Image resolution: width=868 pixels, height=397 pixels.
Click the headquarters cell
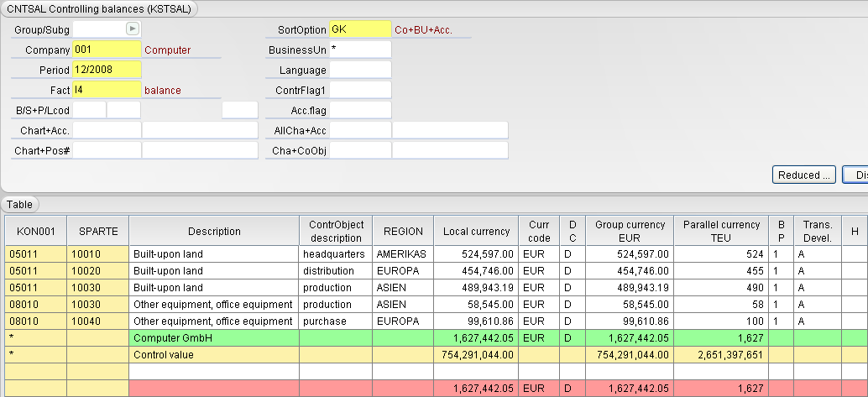336,254
